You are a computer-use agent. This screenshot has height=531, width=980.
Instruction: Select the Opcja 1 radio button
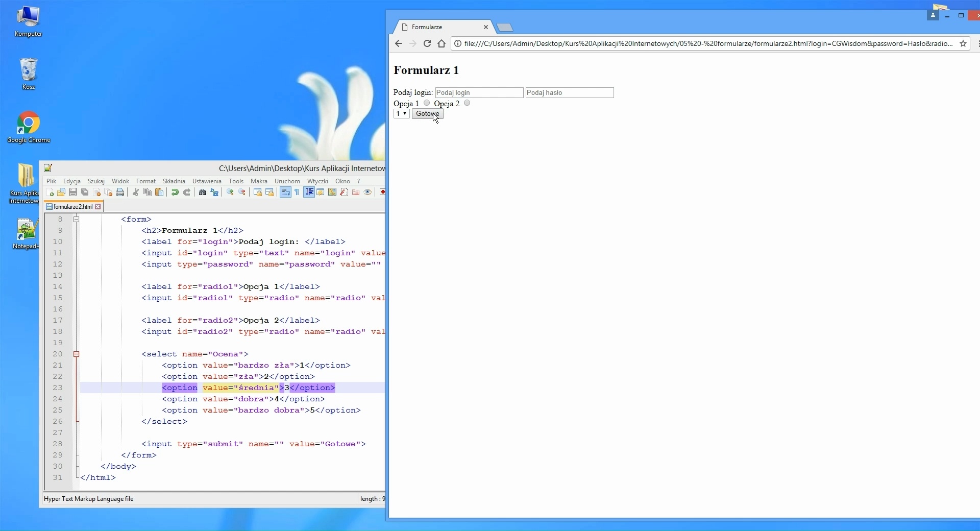[x=427, y=103]
